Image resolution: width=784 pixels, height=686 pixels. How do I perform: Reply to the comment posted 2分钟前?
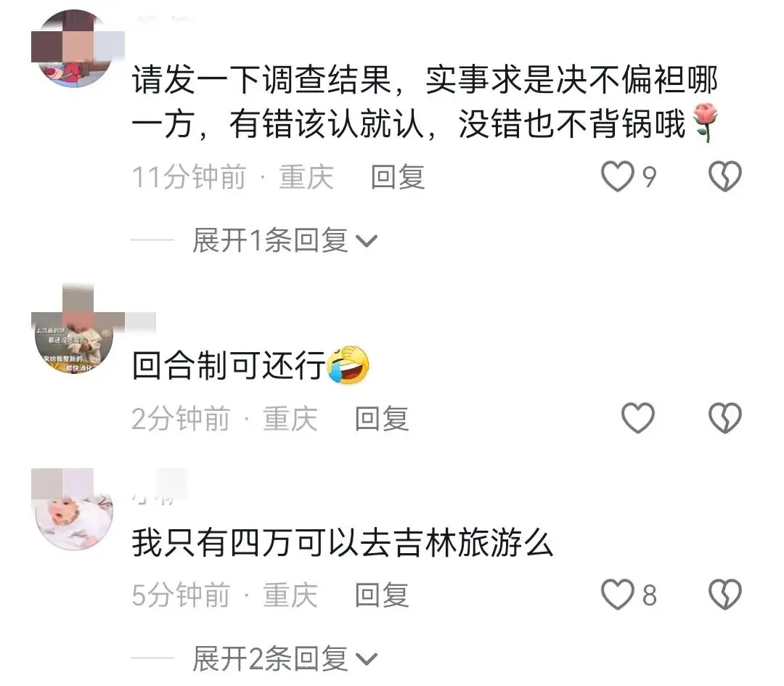[382, 419]
